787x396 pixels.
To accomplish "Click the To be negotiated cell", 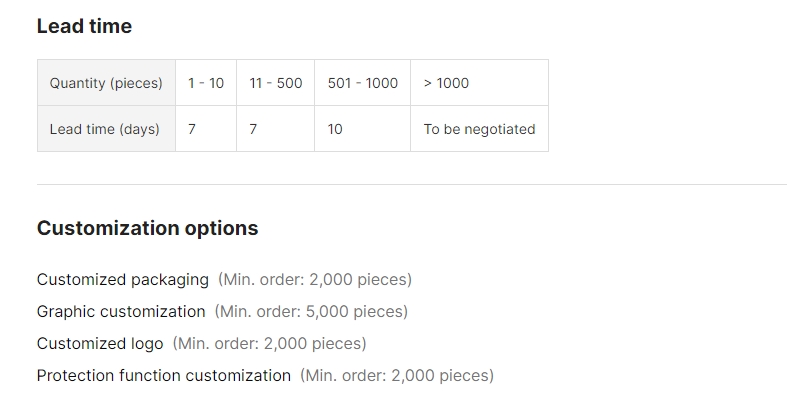I will pos(479,129).
